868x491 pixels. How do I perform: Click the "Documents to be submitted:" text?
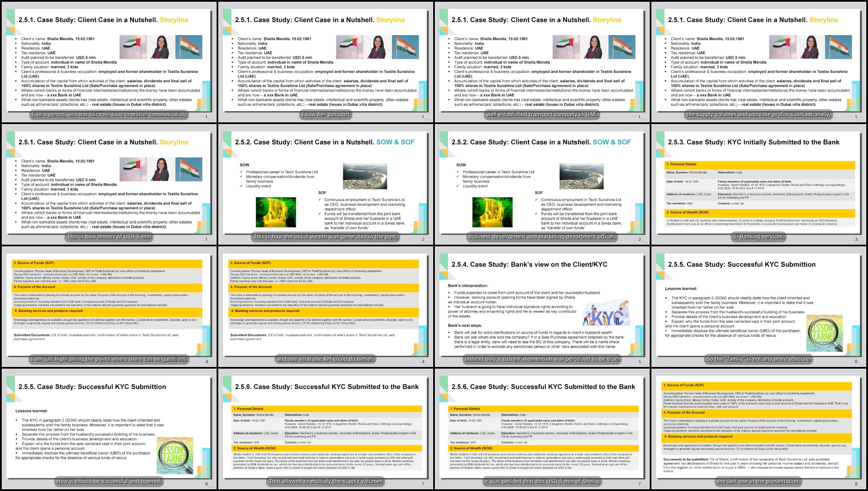[x=686, y=460]
